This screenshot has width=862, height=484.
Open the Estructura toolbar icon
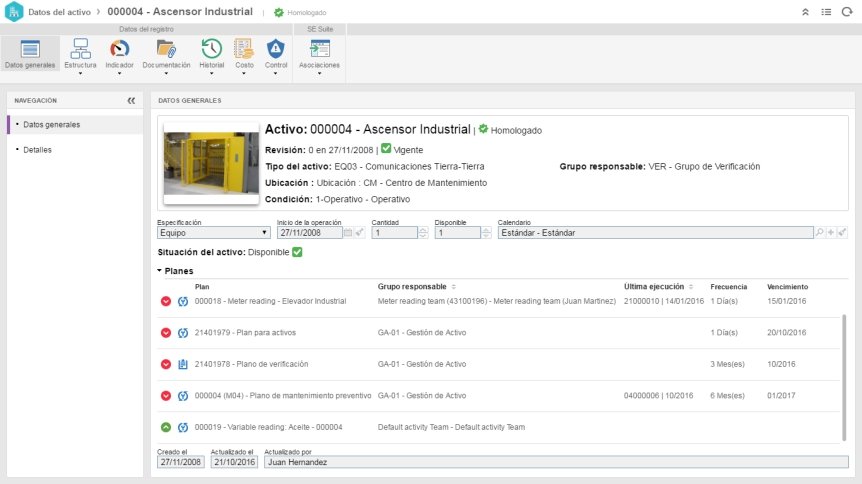coord(80,49)
